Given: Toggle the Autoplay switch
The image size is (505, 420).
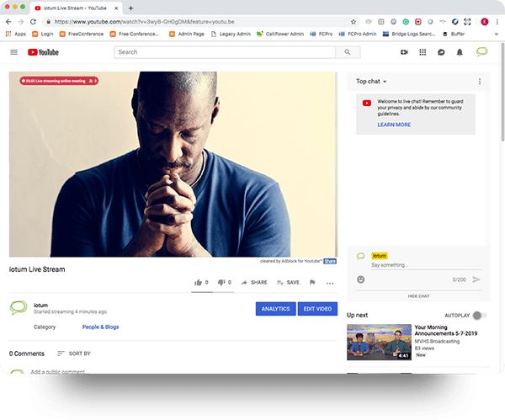Looking at the screenshot, I should click(480, 316).
